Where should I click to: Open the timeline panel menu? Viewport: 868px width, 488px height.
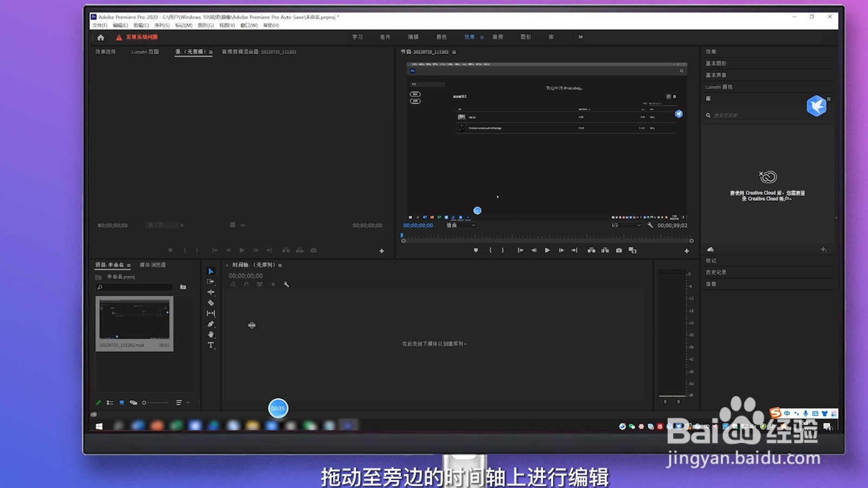click(280, 265)
